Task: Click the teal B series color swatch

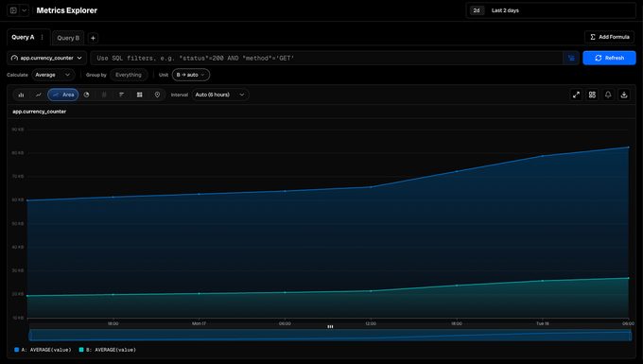Action: tap(81, 350)
